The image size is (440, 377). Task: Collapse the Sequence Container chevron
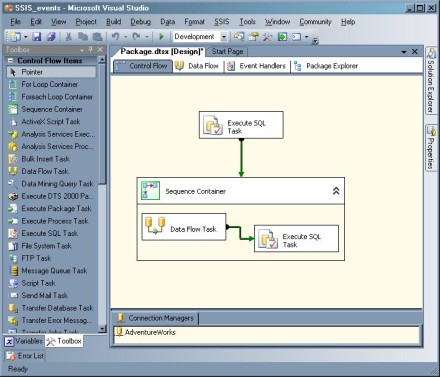pyautogui.click(x=336, y=191)
